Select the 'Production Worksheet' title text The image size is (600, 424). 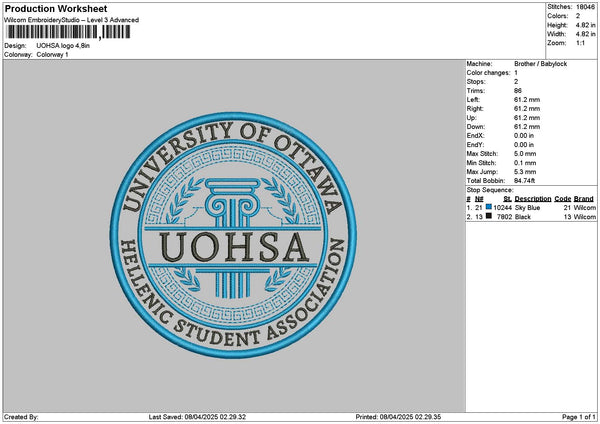tap(56, 8)
